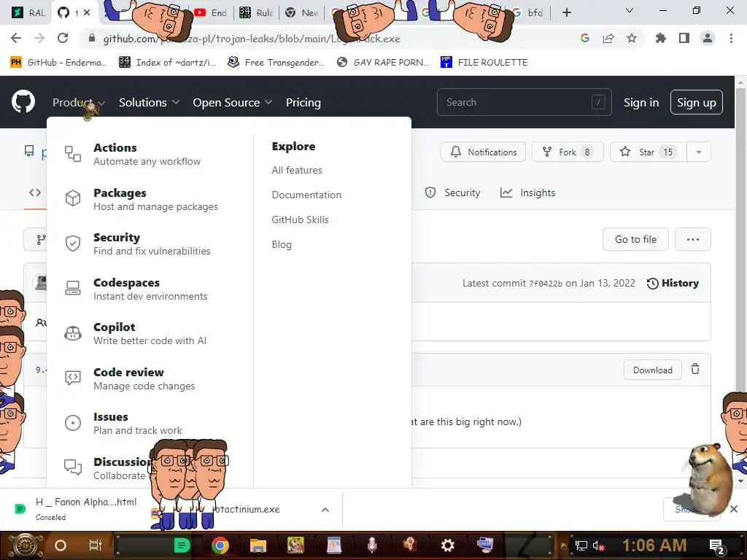
Task: Click the Share page icon in address bar
Action: (x=608, y=38)
